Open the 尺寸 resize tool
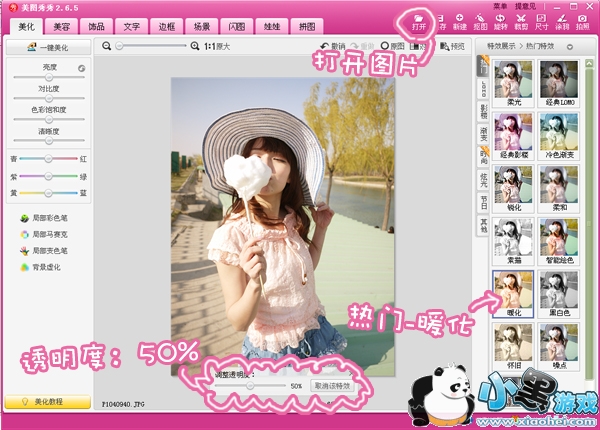This screenshot has height=430, width=600. pyautogui.click(x=541, y=22)
